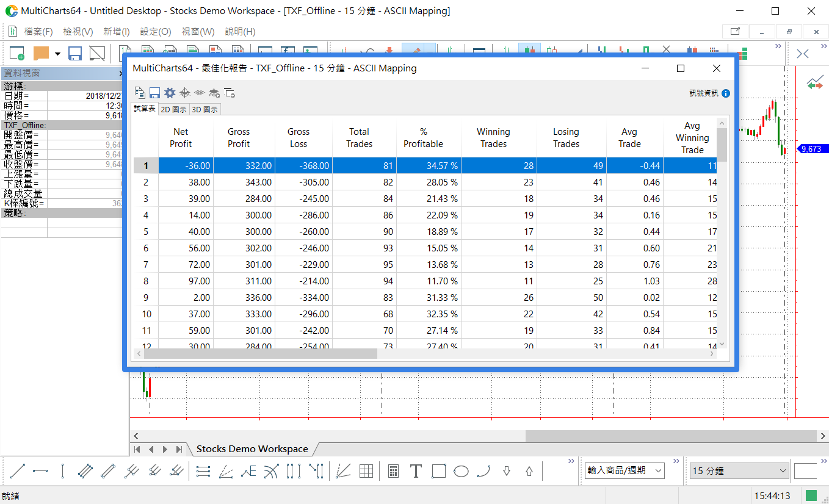Open the 15 分鐘 resolution dropdown
The width and height of the screenshot is (829, 504).
click(739, 471)
